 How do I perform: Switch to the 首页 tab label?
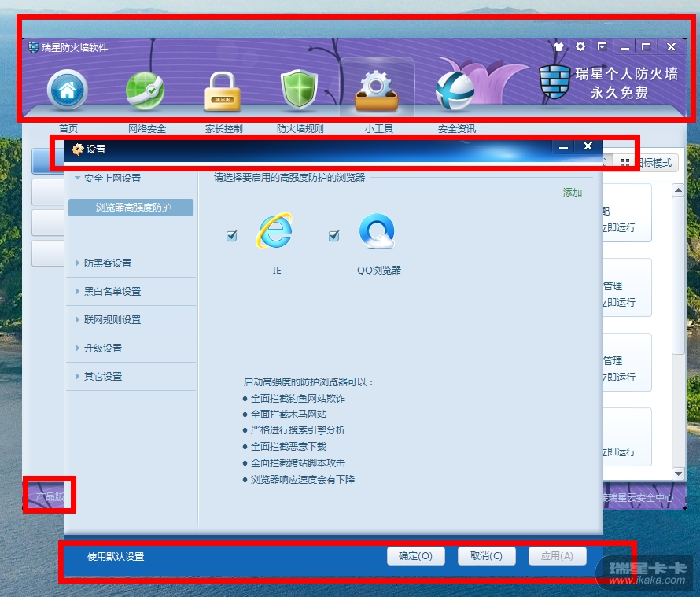click(68, 128)
